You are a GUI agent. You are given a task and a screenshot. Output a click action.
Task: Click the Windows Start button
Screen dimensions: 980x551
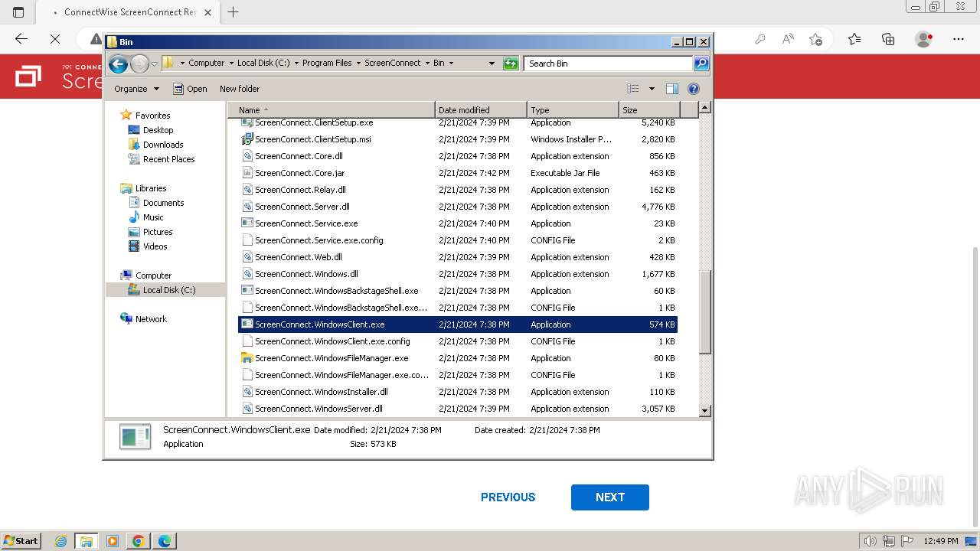[x=21, y=541]
